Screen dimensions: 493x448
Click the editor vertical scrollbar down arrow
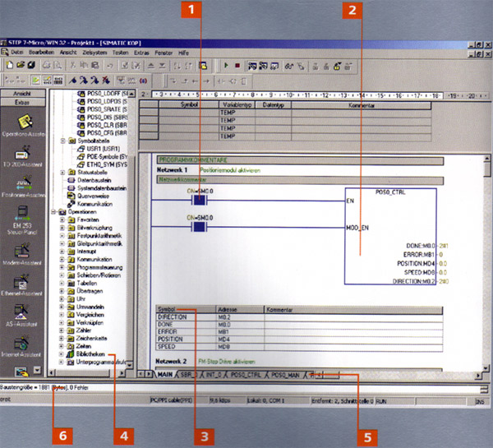486,367
